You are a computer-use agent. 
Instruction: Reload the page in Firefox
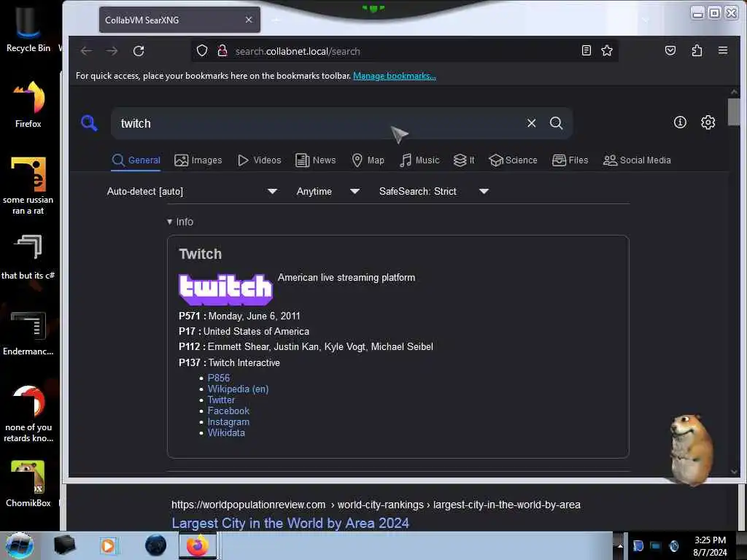(x=139, y=51)
